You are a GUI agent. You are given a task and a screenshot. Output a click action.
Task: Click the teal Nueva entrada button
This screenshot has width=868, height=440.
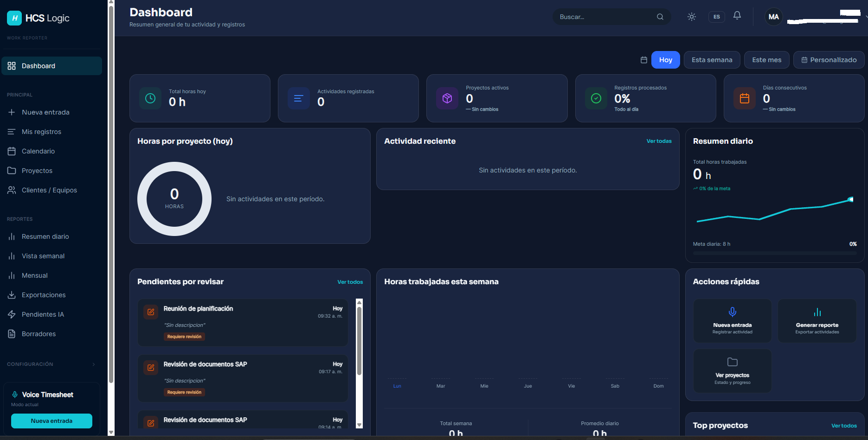(51, 421)
